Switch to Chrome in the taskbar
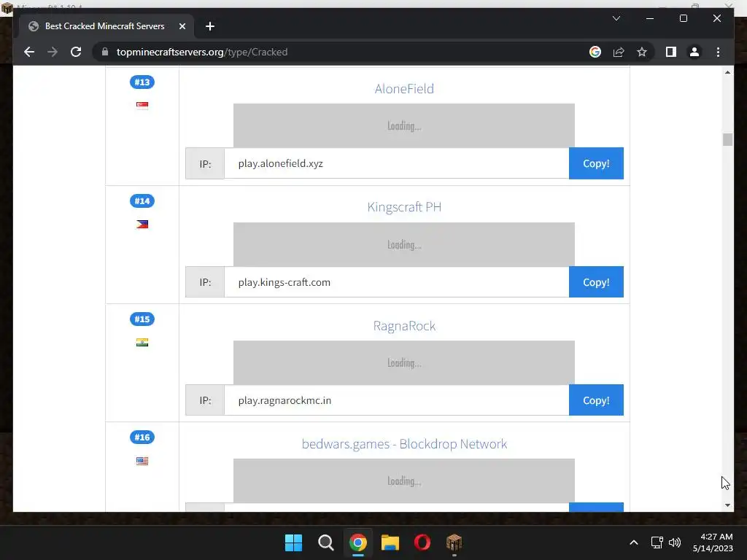747x560 pixels. coord(357,542)
